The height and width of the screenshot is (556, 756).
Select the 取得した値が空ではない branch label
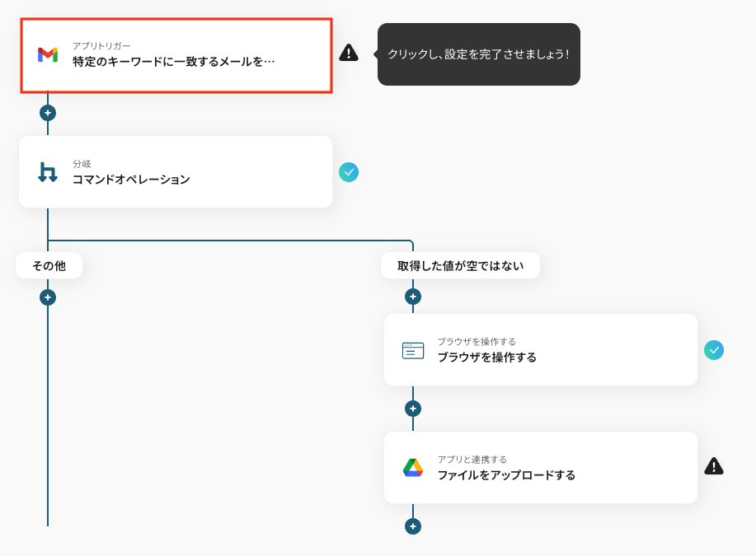click(460, 266)
